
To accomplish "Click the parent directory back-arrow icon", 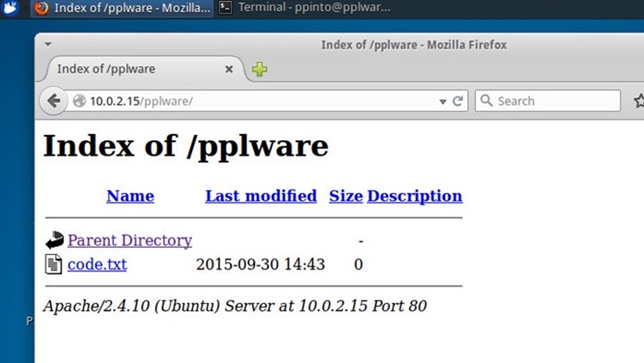I will pos(55,240).
